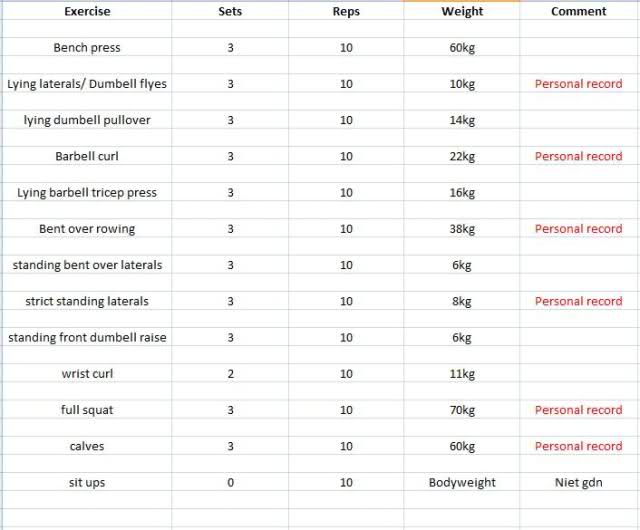
Task: Click the Bench press cell
Action: [x=87, y=48]
